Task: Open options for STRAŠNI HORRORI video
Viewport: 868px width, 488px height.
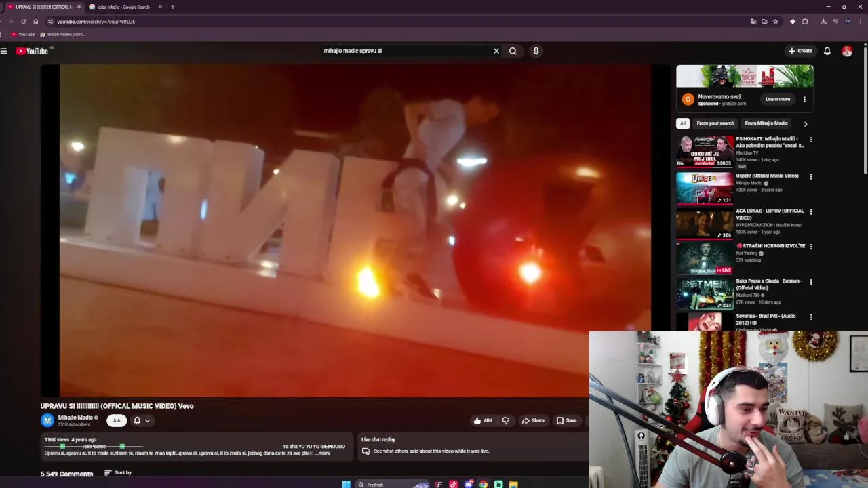Action: click(811, 247)
